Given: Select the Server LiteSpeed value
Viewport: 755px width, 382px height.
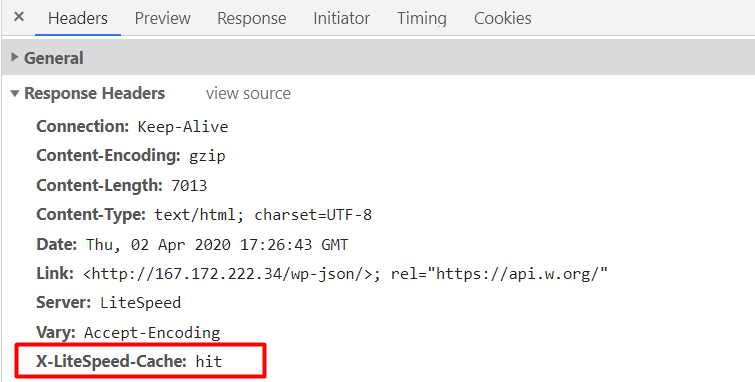Looking at the screenshot, I should pos(141,303).
